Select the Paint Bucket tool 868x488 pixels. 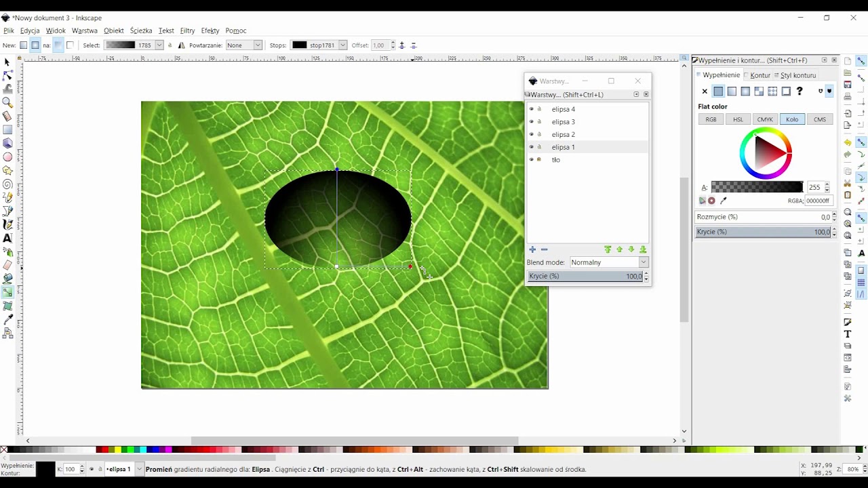point(7,279)
